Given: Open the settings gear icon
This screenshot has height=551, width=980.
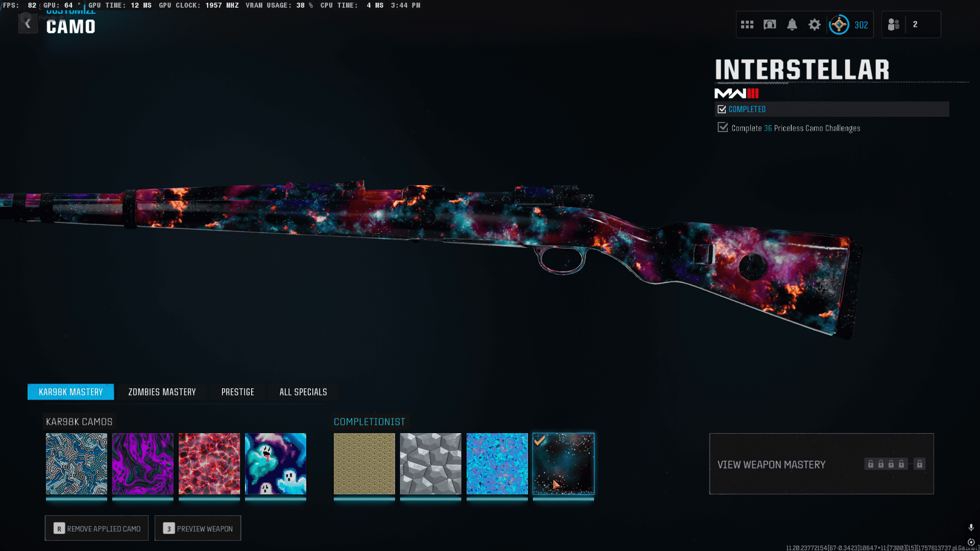Looking at the screenshot, I should click(815, 24).
